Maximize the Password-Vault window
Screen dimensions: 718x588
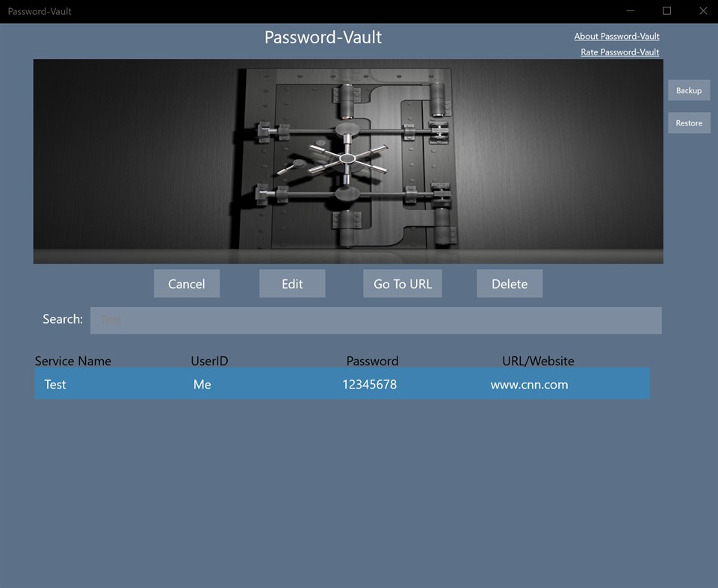[666, 11]
